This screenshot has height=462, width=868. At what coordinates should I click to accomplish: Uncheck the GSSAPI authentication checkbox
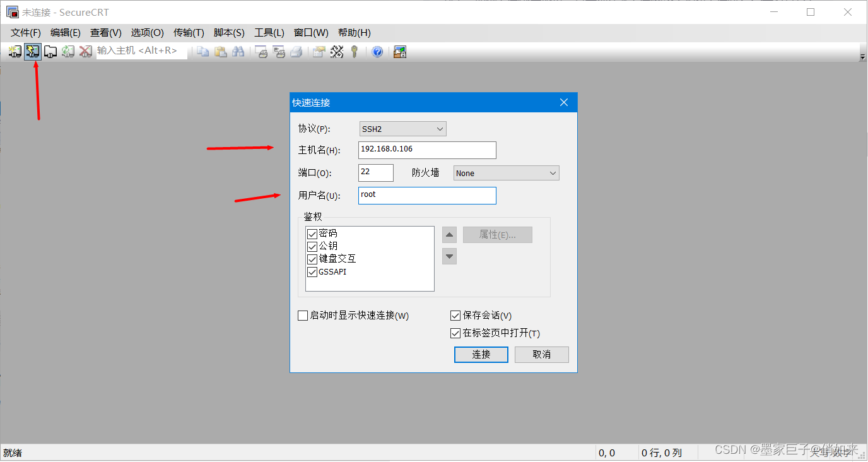[x=312, y=272]
